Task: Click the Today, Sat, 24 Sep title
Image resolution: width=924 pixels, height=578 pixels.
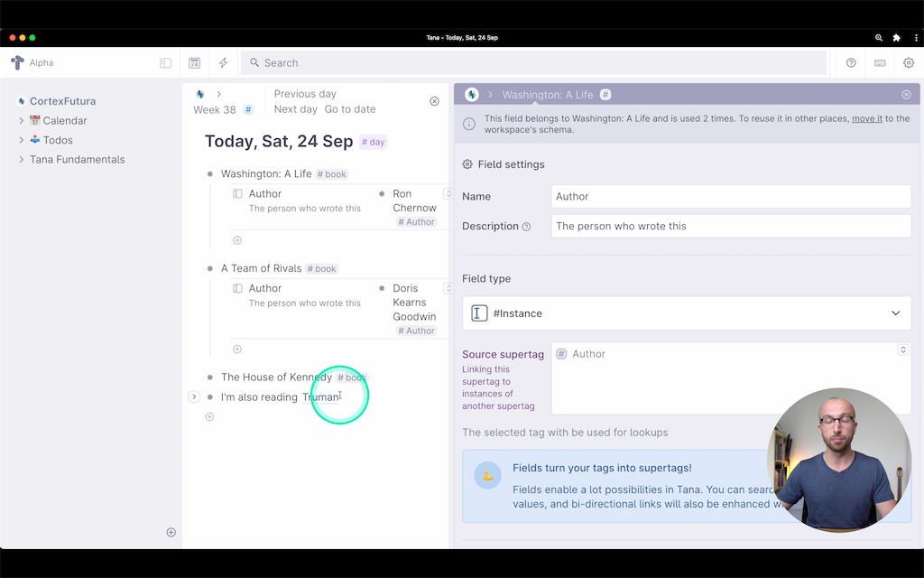Action: [279, 142]
